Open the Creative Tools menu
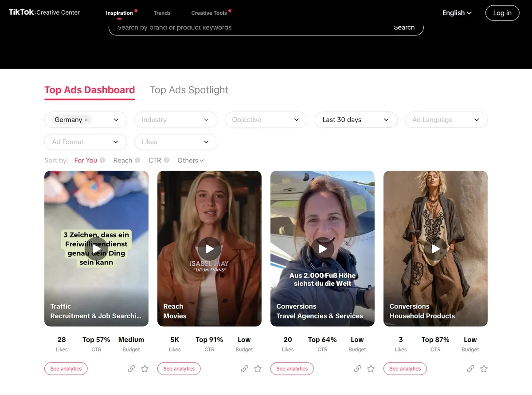This screenshot has height=395, width=532. tap(209, 13)
